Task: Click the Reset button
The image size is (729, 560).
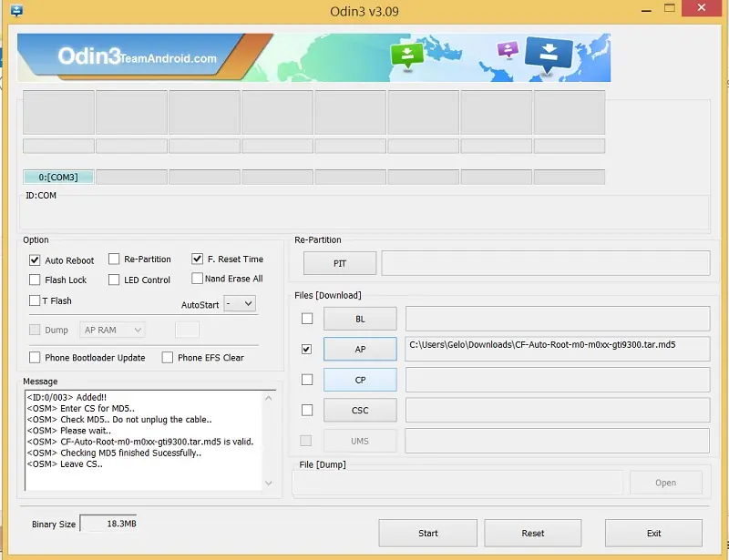Action: pos(533,533)
